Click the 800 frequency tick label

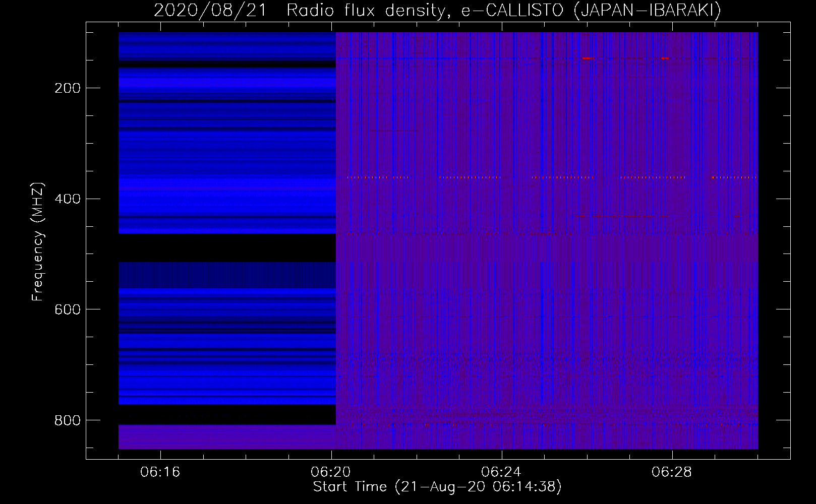68,420
